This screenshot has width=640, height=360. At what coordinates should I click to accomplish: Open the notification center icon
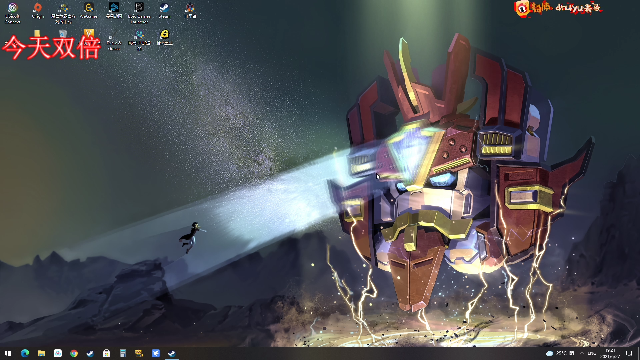[x=629, y=353]
